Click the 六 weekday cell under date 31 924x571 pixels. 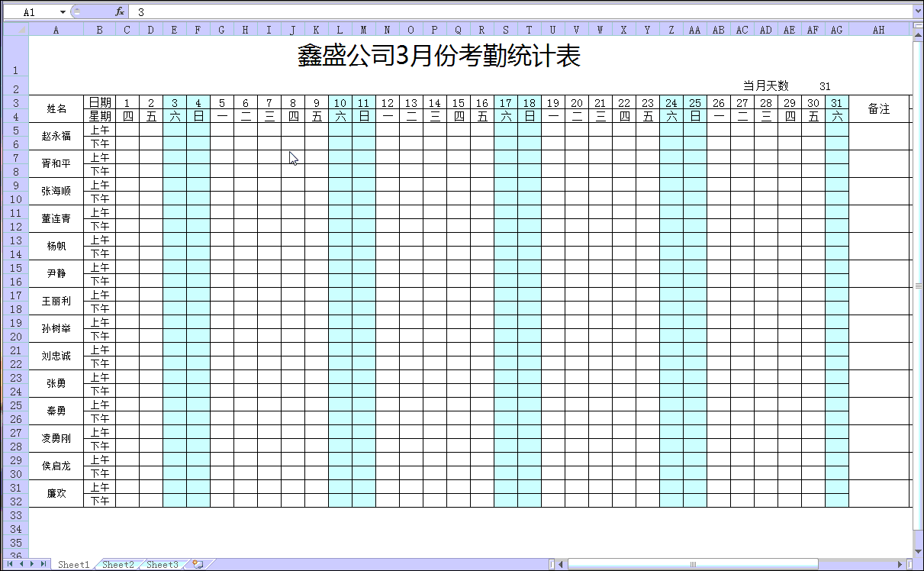click(x=837, y=116)
